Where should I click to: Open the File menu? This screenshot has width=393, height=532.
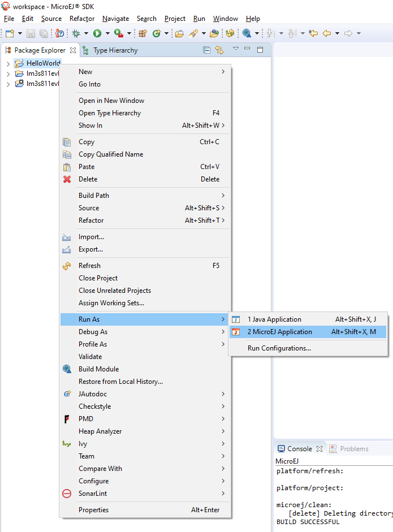coord(9,19)
